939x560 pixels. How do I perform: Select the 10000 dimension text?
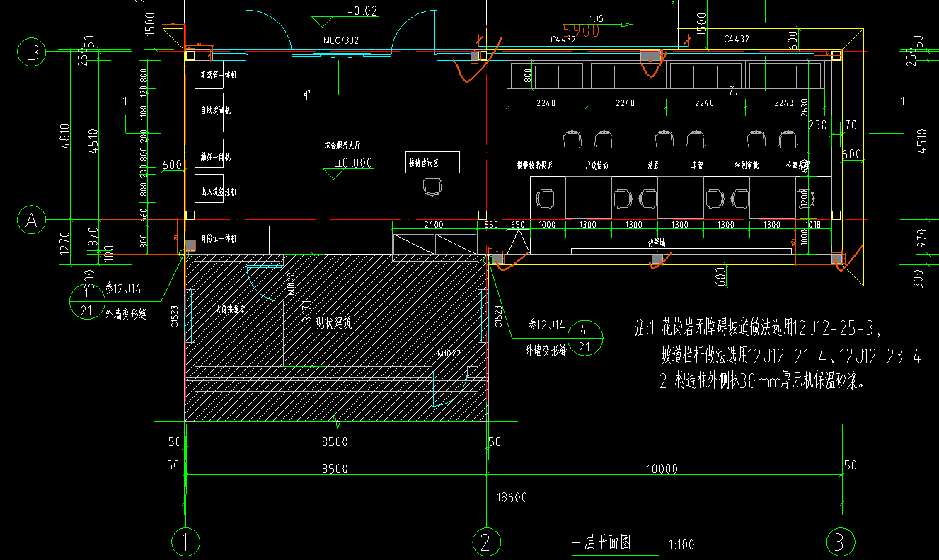[x=662, y=468]
